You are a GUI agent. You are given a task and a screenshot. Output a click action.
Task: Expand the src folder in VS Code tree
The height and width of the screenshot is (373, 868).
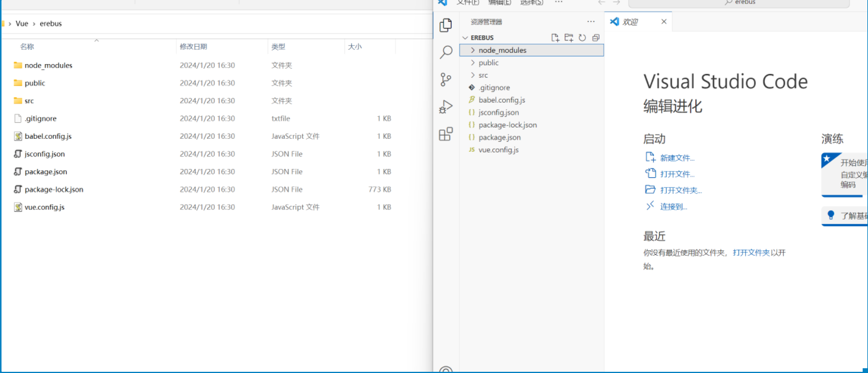473,75
